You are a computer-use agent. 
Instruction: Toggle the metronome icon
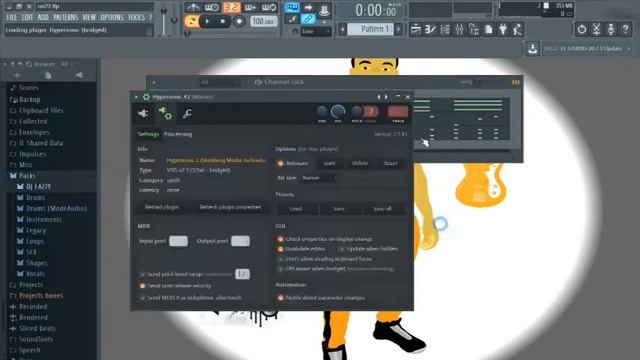point(193,7)
